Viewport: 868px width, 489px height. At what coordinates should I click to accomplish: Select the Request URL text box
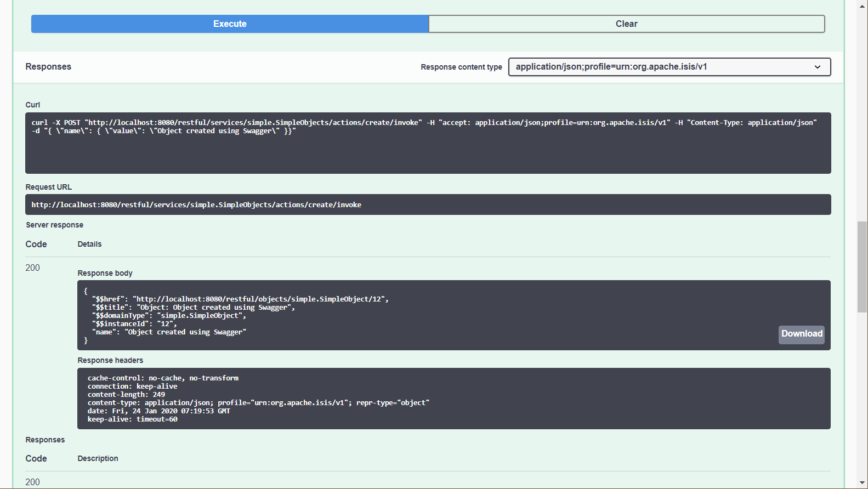428,204
